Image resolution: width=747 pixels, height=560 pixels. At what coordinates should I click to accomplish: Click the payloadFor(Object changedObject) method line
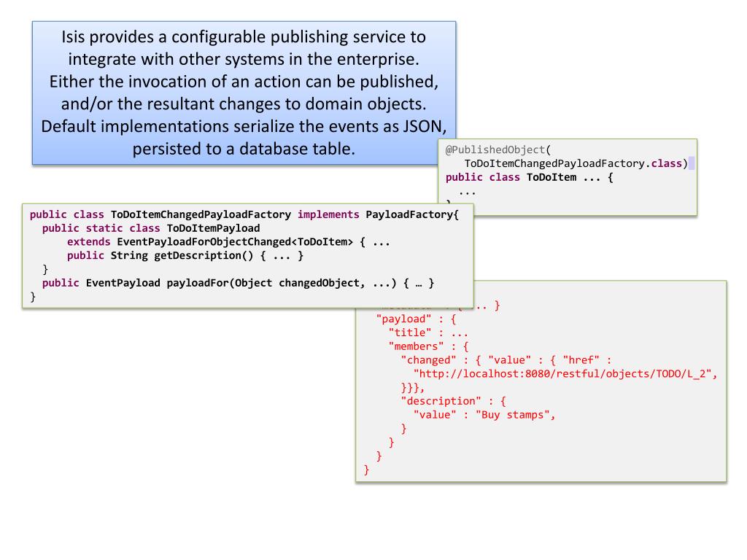tap(239, 284)
